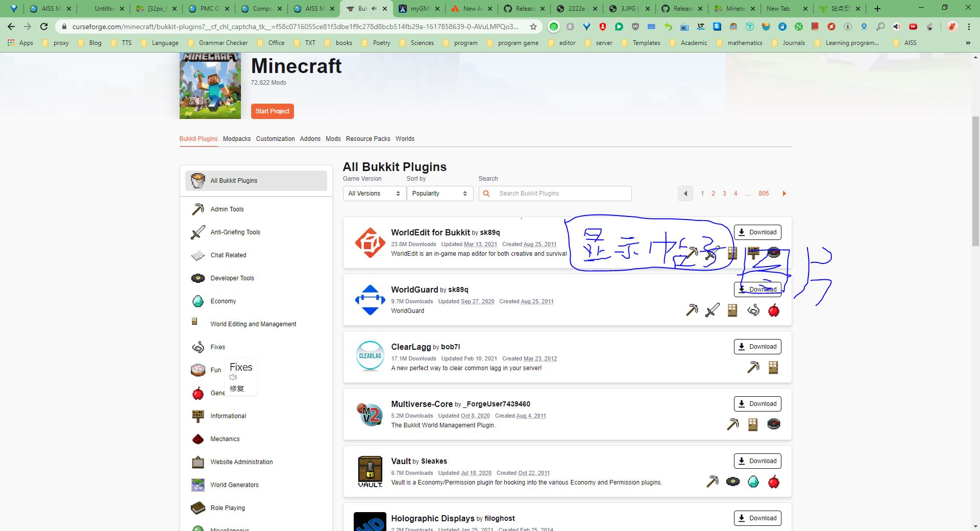Screen dimensions: 980x531
Task: Click Multiverse-Core's disc category icon
Action: [x=774, y=425]
